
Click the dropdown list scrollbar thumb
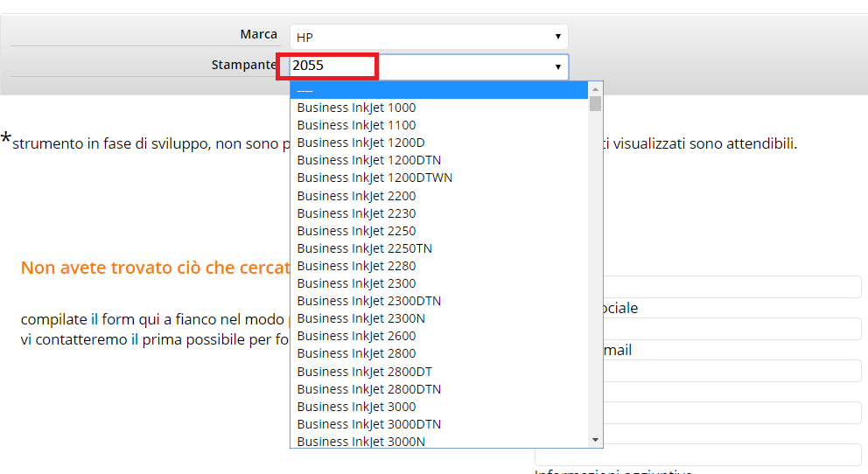coord(596,104)
